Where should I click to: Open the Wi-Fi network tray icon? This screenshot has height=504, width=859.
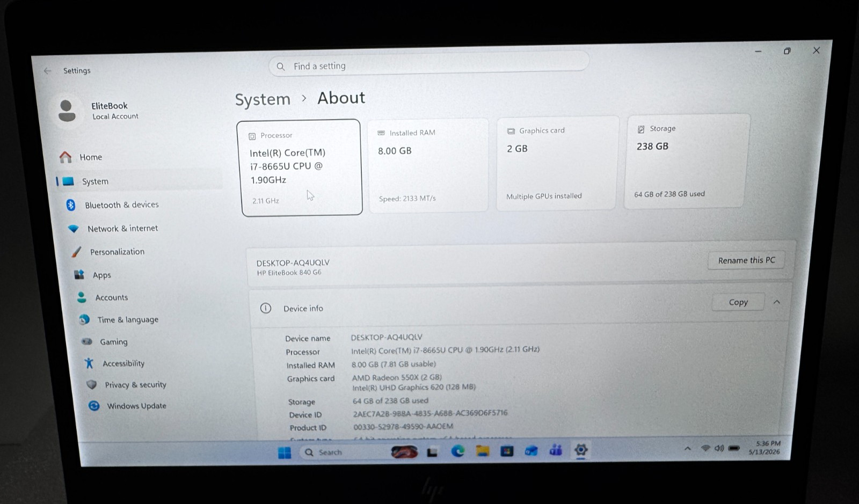tap(705, 448)
